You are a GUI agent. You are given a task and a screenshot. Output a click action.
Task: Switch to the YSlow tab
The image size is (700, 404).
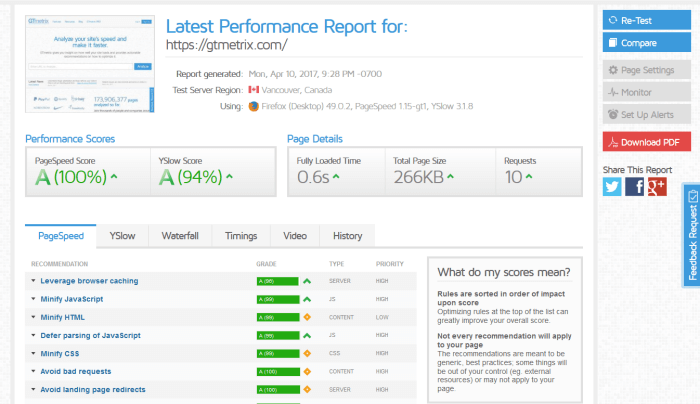click(122, 236)
